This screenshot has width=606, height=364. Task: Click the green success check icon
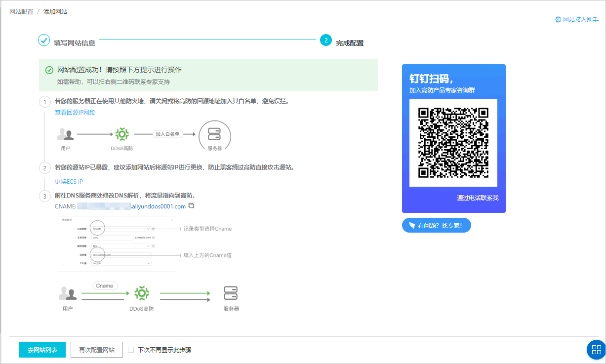tap(49, 70)
